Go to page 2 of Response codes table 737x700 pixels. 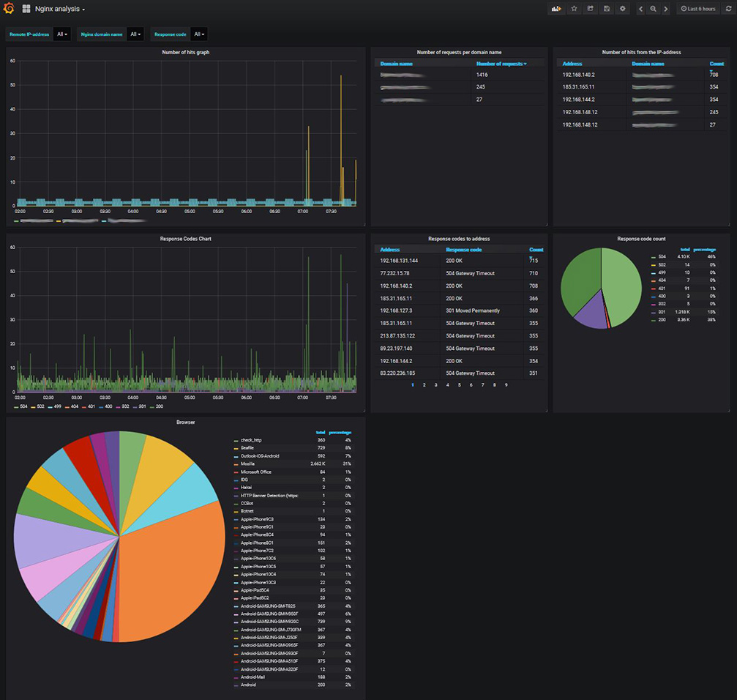(x=424, y=385)
